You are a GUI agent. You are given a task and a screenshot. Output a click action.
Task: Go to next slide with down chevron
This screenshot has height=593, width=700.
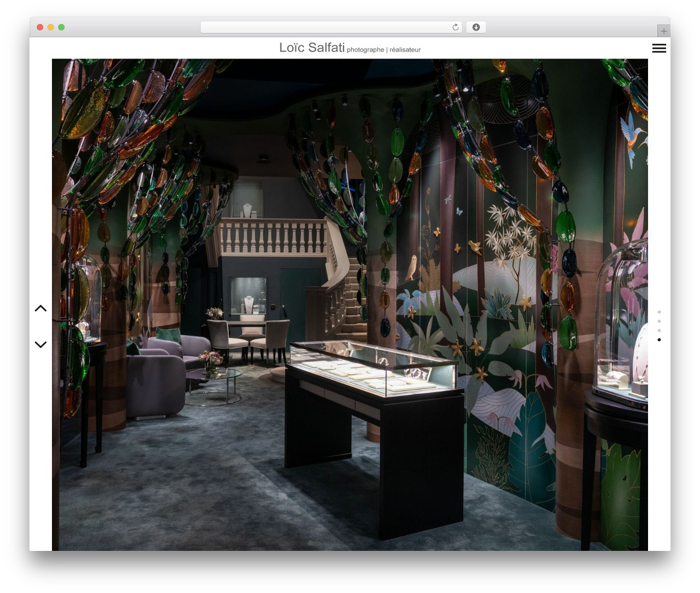point(40,344)
